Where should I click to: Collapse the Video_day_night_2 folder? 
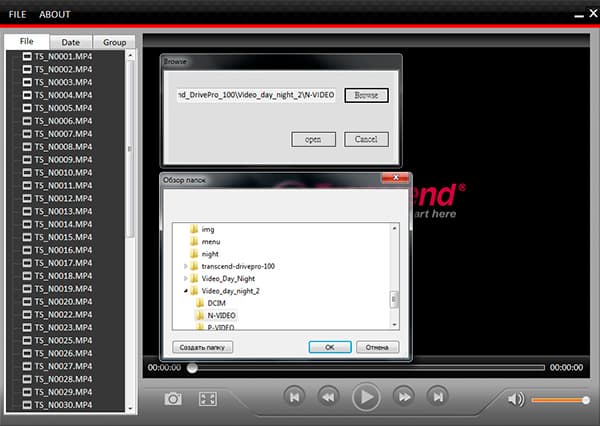186,291
